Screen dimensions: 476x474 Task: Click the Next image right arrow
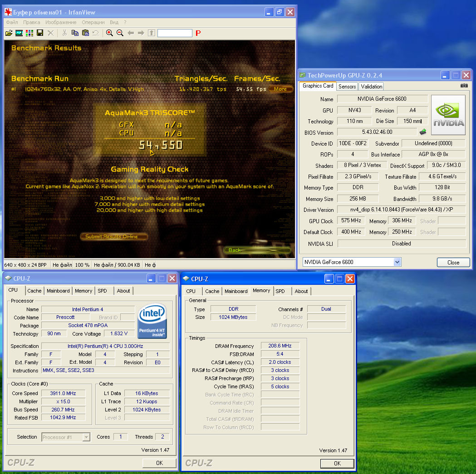coord(141,33)
